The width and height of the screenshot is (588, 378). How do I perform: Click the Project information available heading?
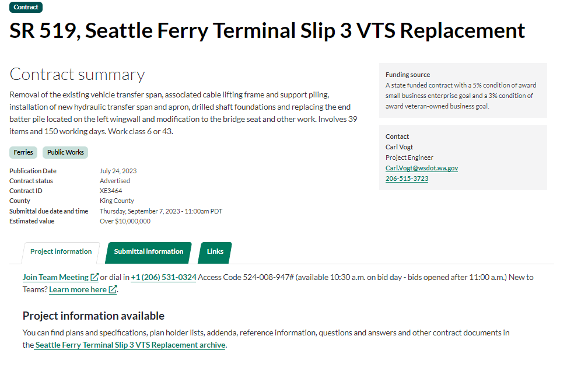[x=93, y=316]
